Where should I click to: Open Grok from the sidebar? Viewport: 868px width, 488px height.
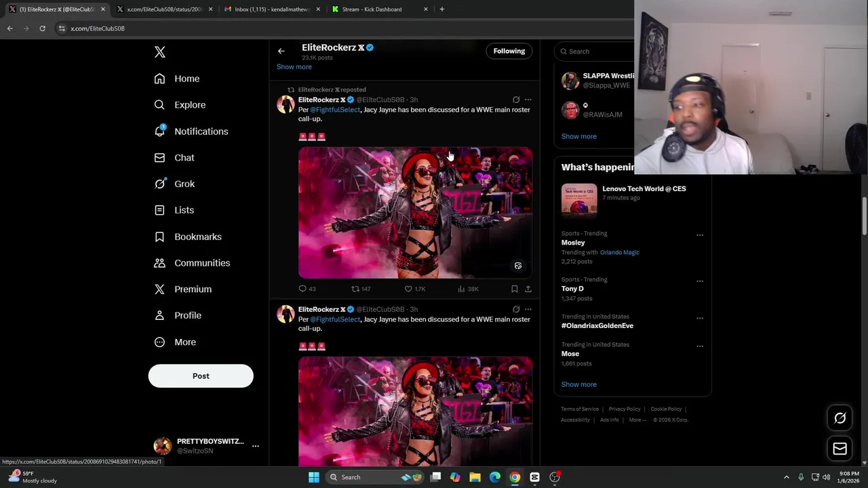174,184
